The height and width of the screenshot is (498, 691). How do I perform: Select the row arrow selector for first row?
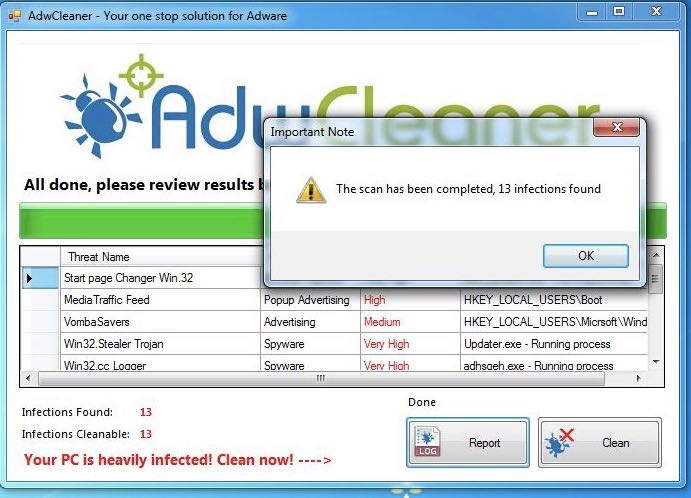click(x=40, y=278)
